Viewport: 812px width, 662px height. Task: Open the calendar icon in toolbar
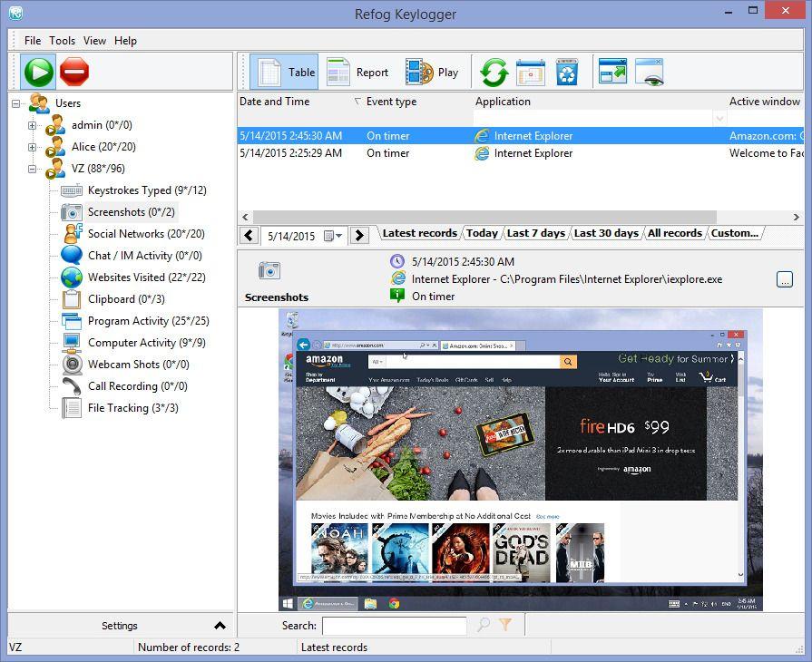(531, 72)
